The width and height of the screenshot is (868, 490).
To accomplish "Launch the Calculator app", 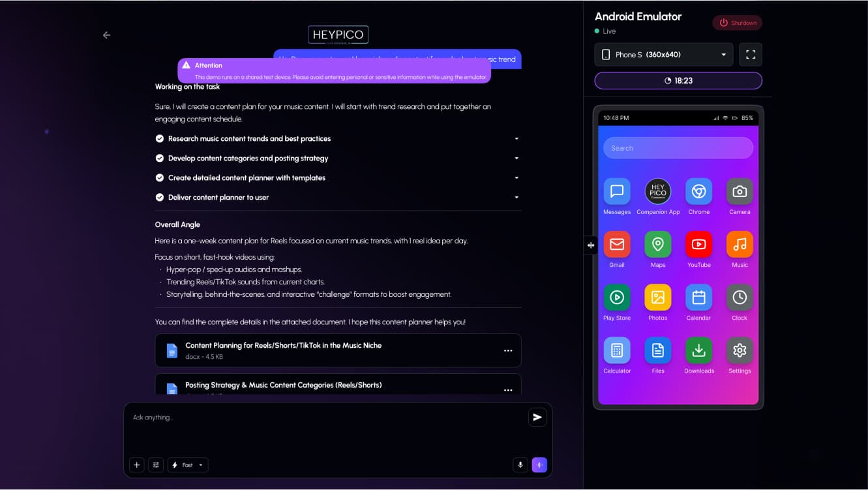I will coord(617,350).
